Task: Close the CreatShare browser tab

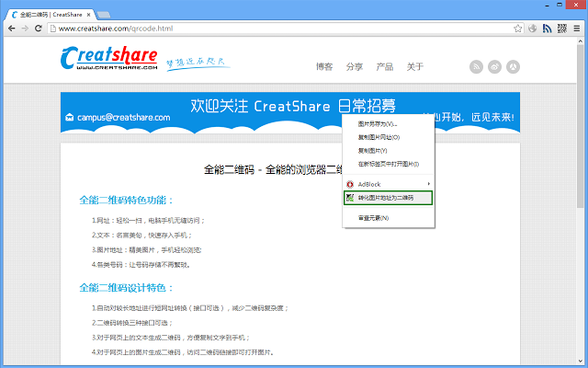Action: point(88,15)
